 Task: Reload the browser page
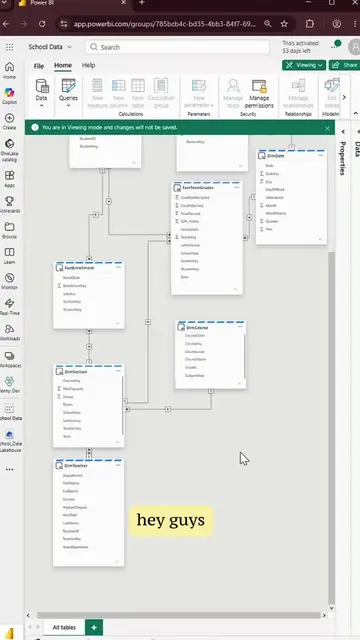[x=42, y=24]
